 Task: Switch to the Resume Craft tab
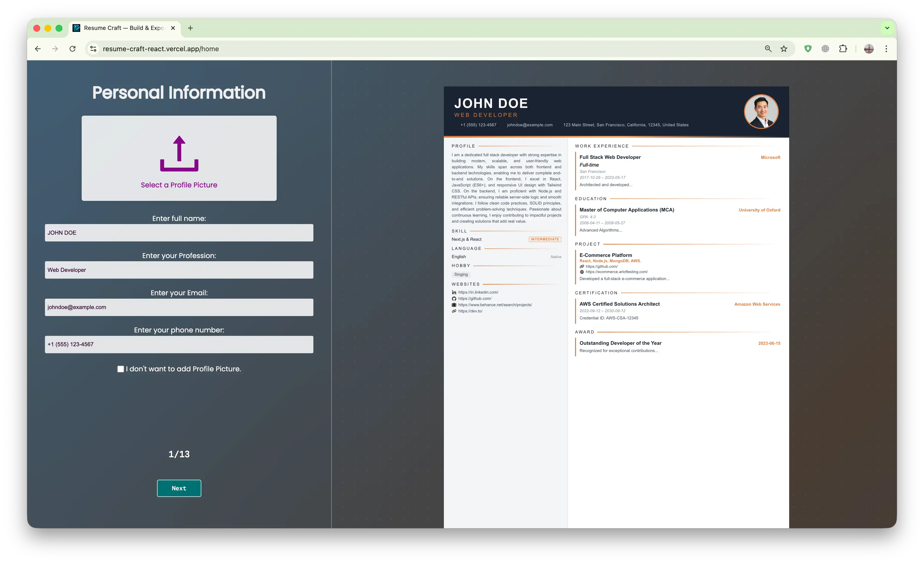pyautogui.click(x=120, y=28)
